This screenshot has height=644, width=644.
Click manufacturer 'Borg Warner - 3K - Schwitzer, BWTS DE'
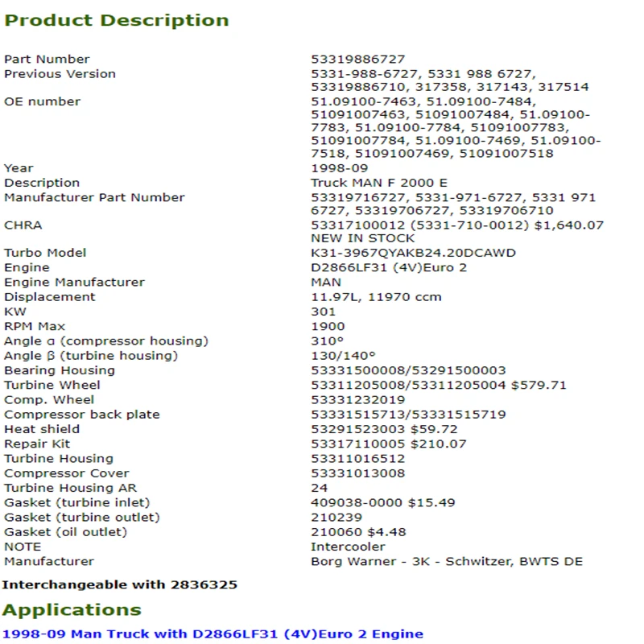[x=447, y=561]
